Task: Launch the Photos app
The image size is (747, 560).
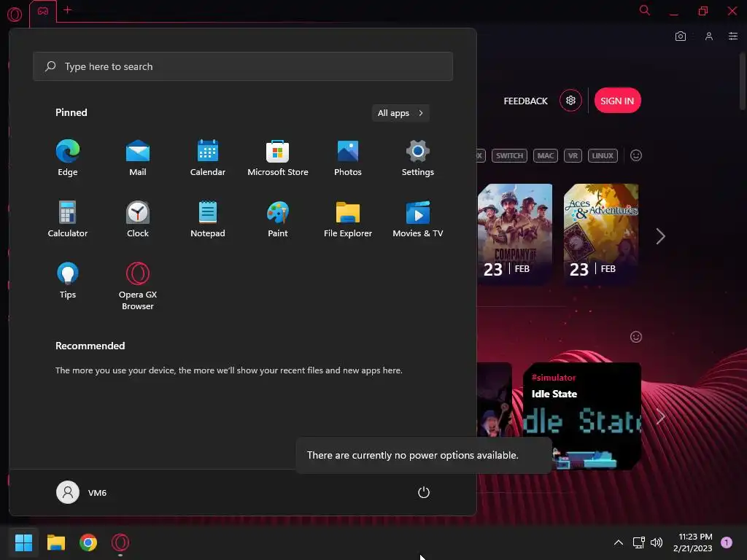Action: pyautogui.click(x=348, y=158)
